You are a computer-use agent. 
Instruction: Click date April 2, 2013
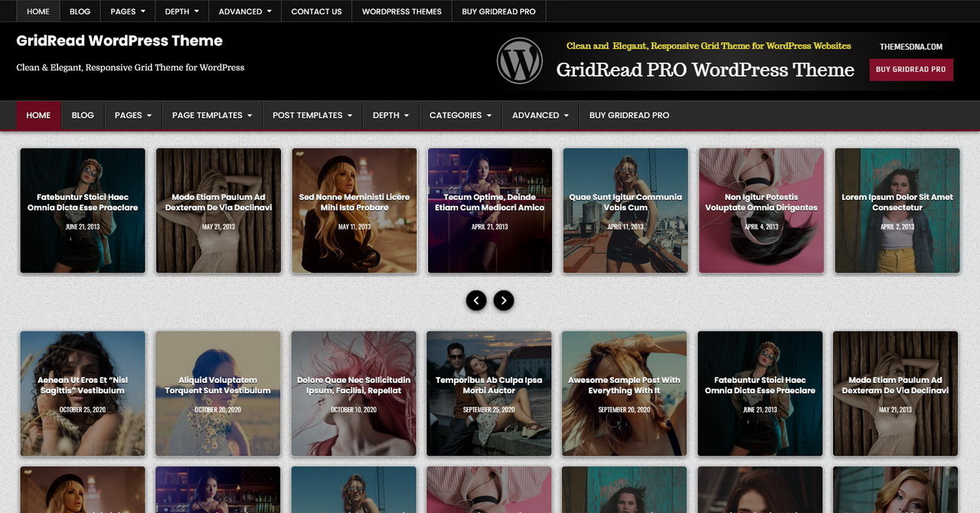point(897,227)
